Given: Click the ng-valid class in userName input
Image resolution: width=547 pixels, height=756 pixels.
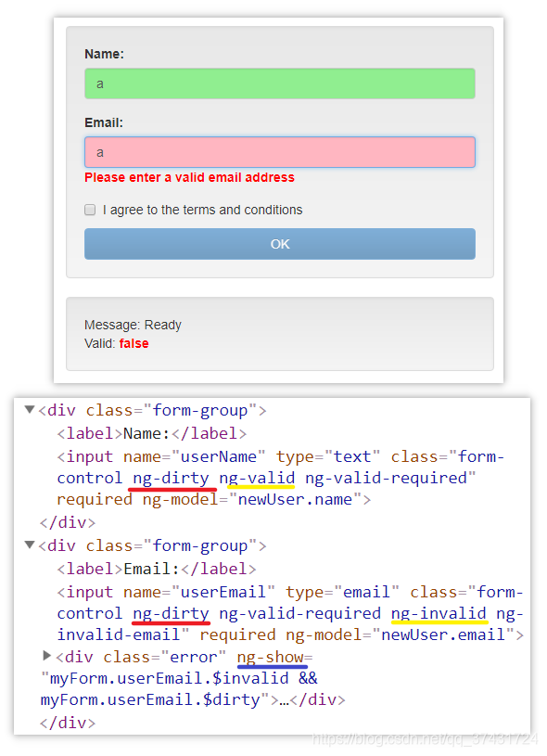Looking at the screenshot, I should point(257,478).
